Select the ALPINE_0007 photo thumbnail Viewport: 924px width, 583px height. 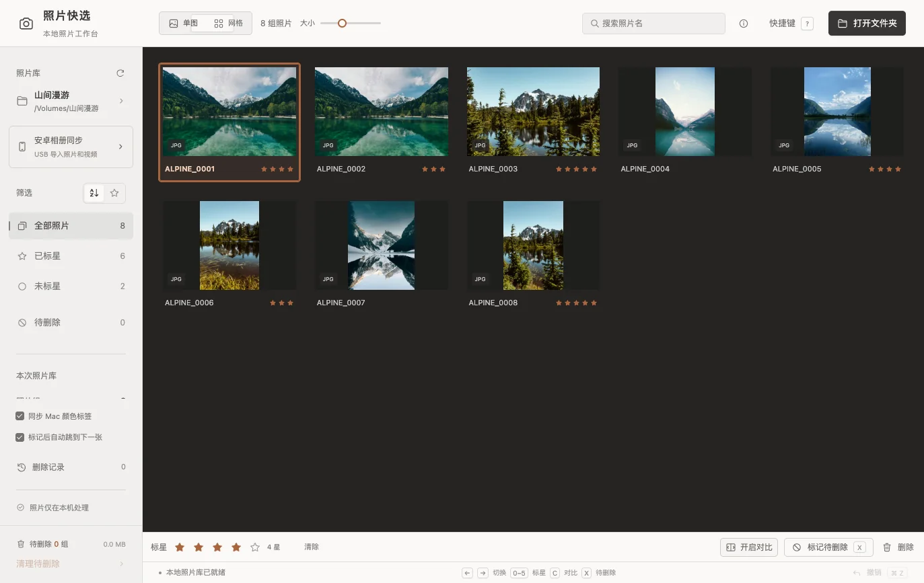point(381,245)
